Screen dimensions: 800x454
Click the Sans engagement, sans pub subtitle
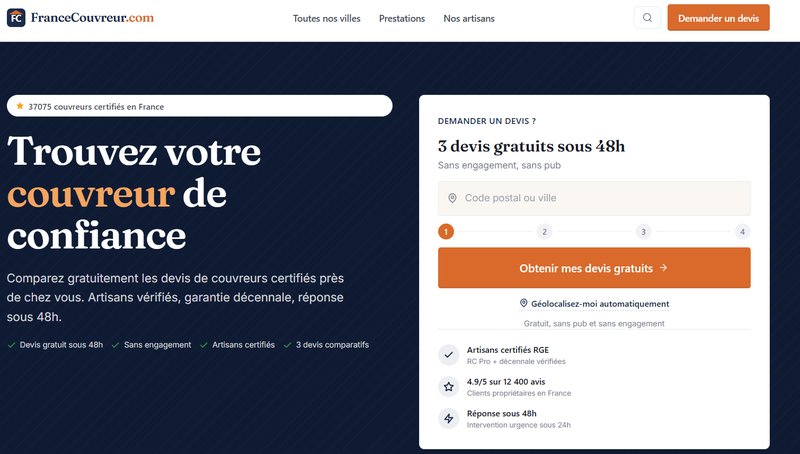[x=499, y=165]
